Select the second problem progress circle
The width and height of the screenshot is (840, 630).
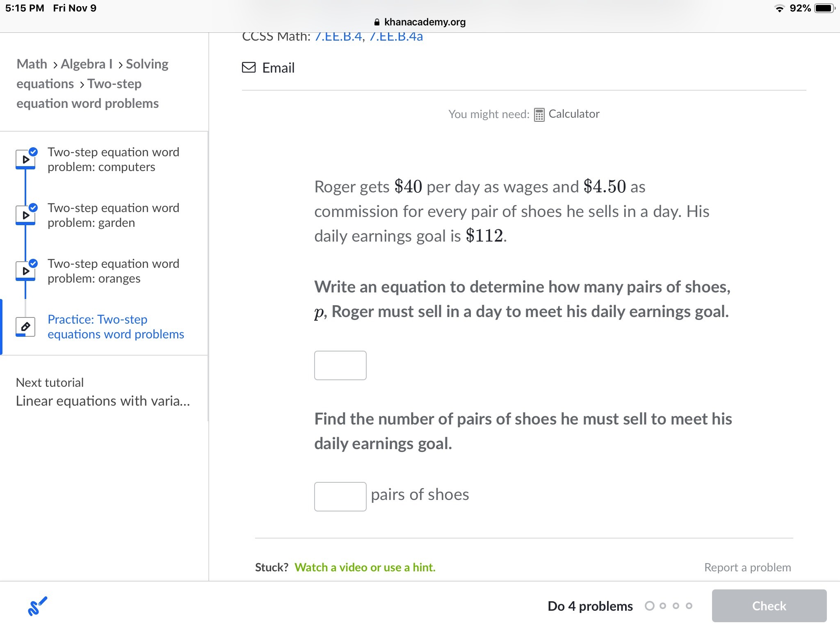click(x=663, y=606)
